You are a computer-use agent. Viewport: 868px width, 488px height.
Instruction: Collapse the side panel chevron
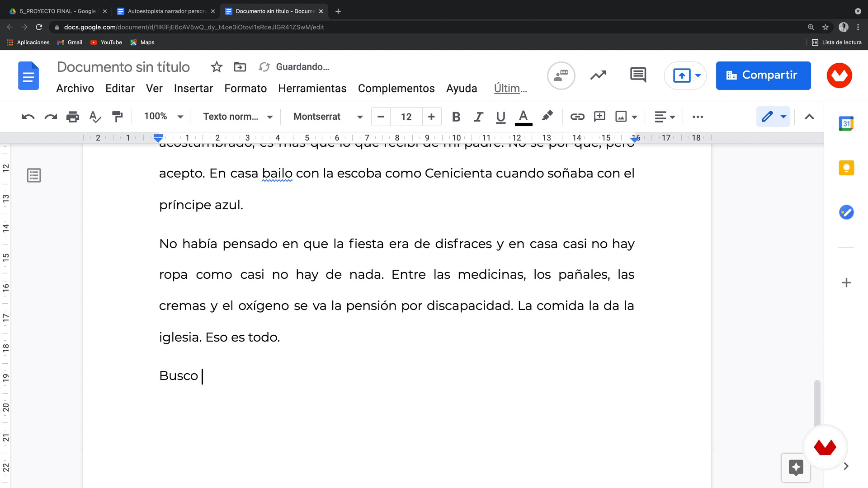(846, 466)
